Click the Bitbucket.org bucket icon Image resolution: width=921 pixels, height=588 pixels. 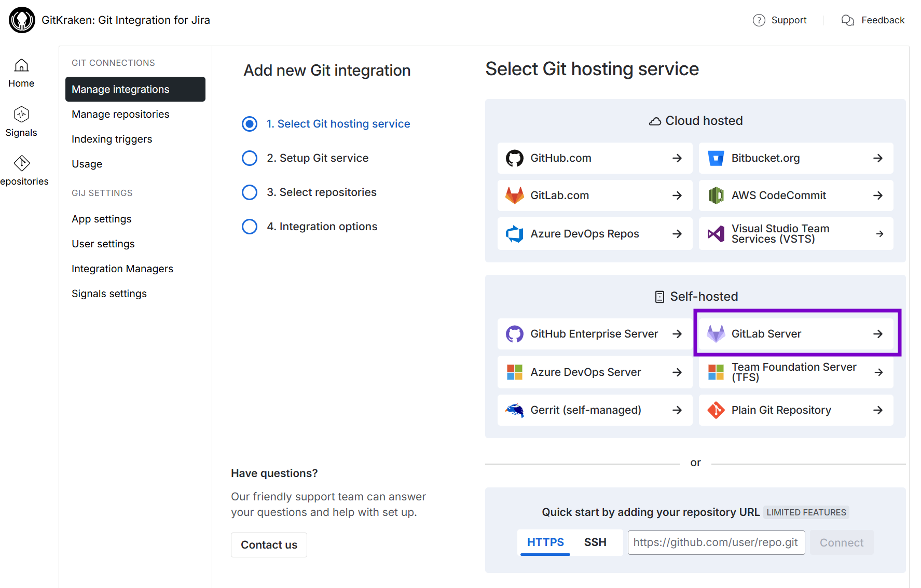coord(716,158)
